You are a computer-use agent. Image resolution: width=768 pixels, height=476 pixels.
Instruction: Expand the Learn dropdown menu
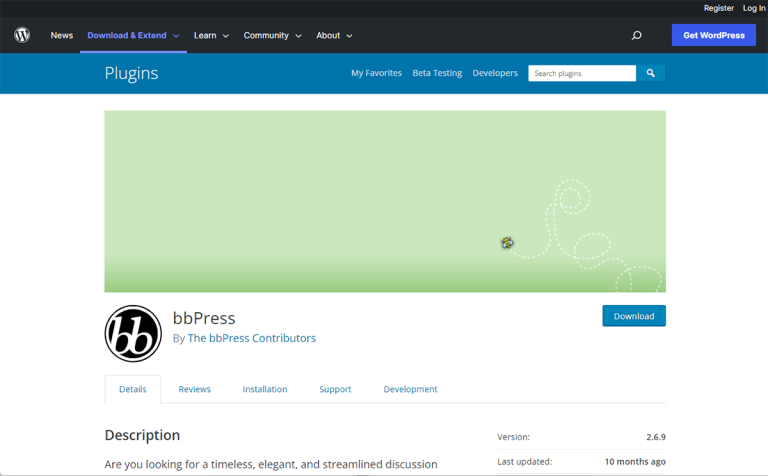click(x=211, y=35)
